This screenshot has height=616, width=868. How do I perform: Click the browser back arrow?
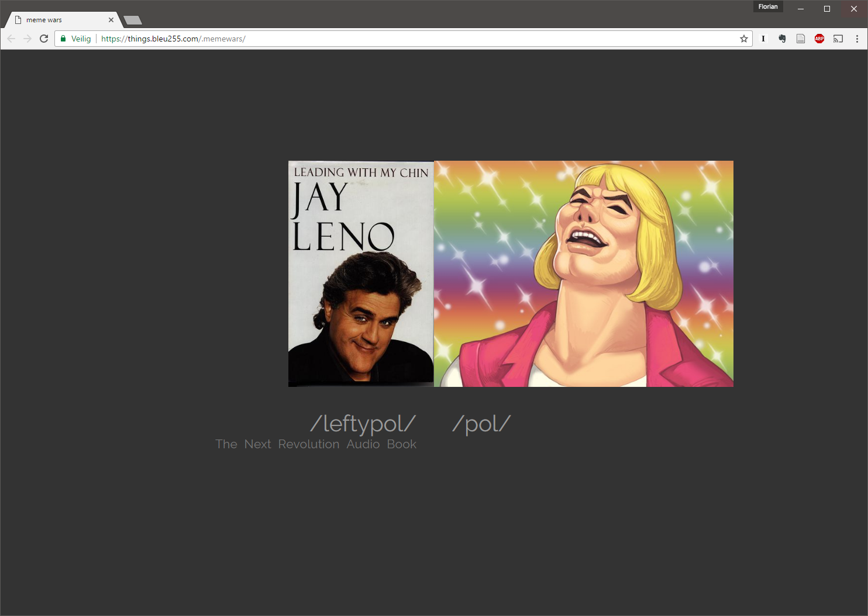11,39
